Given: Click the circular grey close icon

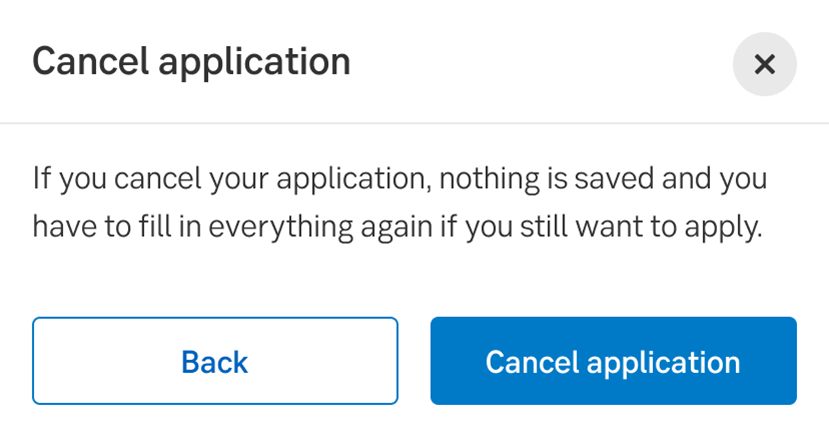Looking at the screenshot, I should point(764,64).
